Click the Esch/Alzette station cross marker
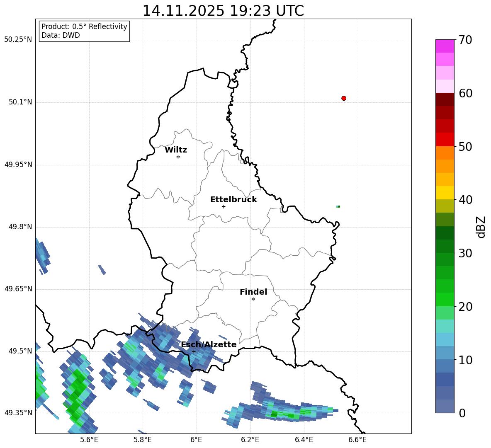Viewport: 491px width, 448px height. tap(194, 351)
